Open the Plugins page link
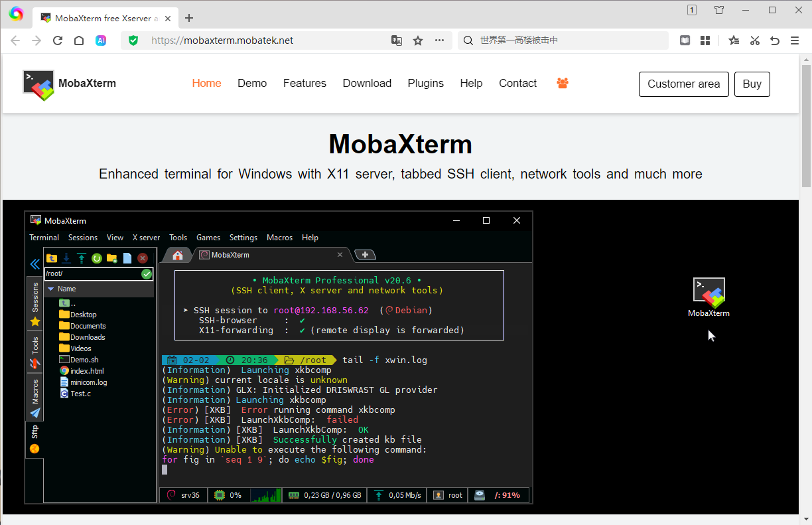 click(426, 84)
